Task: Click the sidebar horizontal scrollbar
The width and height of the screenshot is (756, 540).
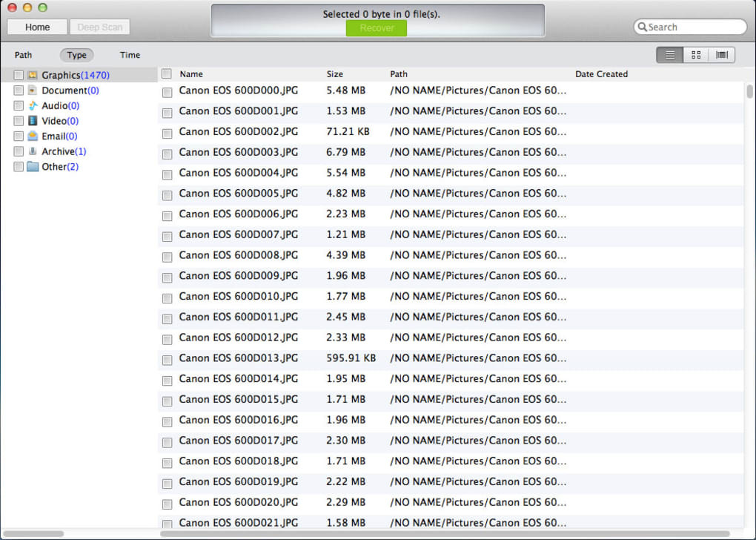Action: (x=34, y=534)
